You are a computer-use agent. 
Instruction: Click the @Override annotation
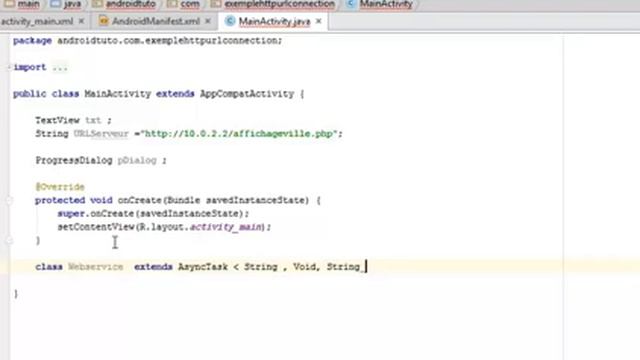pos(60,187)
